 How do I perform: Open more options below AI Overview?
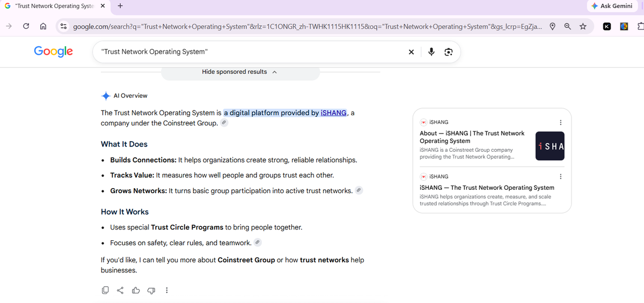click(166, 290)
